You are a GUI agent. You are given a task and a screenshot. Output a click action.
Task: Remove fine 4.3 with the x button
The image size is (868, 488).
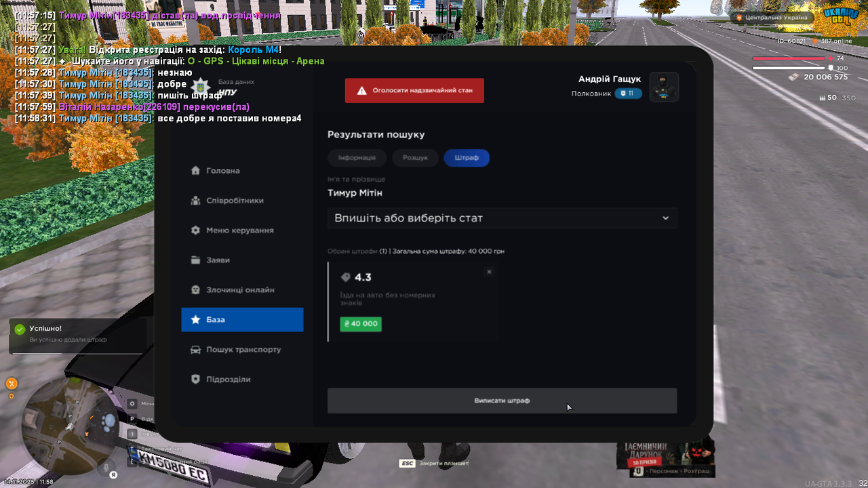coord(489,272)
